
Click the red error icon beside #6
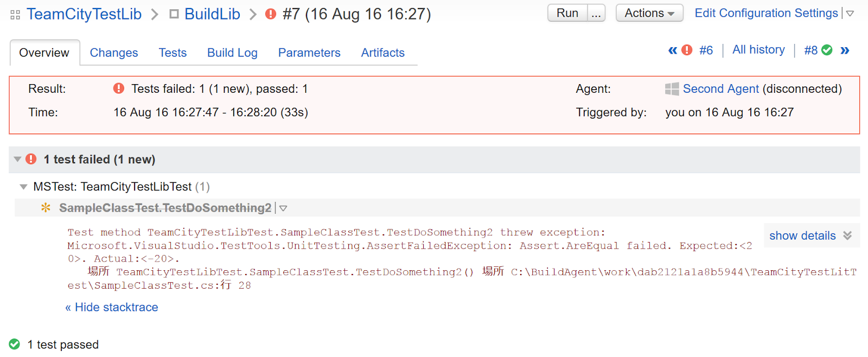coord(687,50)
